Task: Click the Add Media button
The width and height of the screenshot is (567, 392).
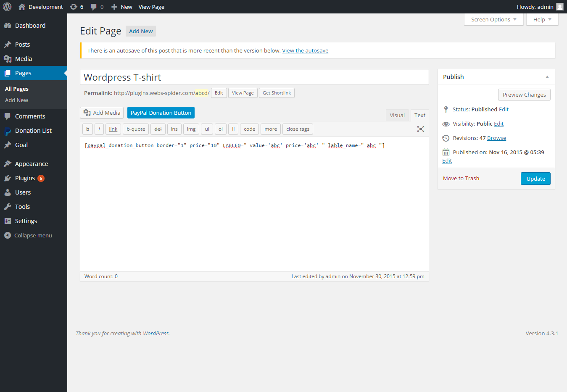Action: (102, 113)
